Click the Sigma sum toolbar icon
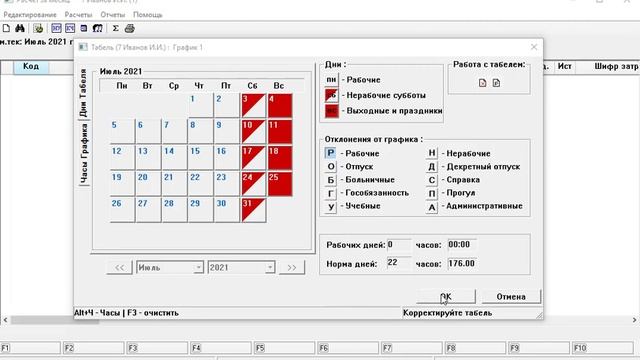The height and width of the screenshot is (360, 640). point(116,28)
